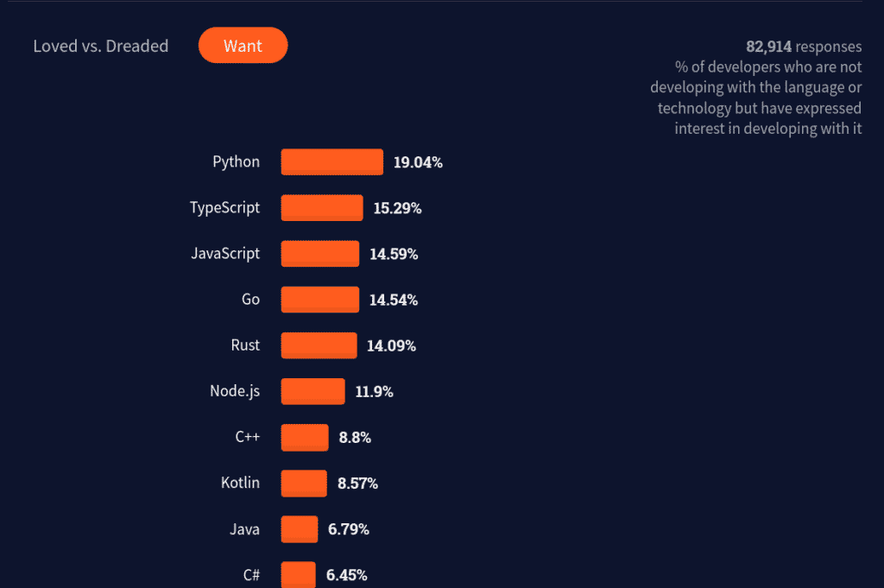Image resolution: width=884 pixels, height=588 pixels.
Task: Select the Kotlin bar
Action: click(303, 484)
